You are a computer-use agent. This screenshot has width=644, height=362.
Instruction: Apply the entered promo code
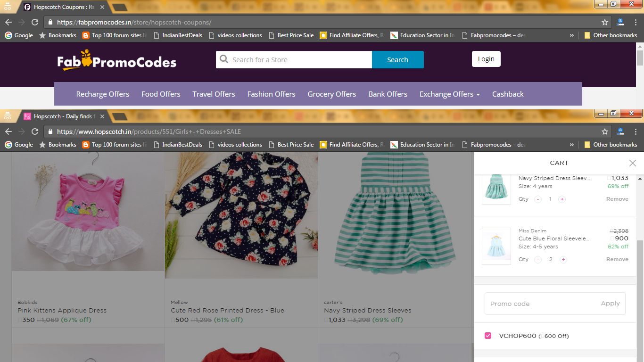pyautogui.click(x=610, y=304)
